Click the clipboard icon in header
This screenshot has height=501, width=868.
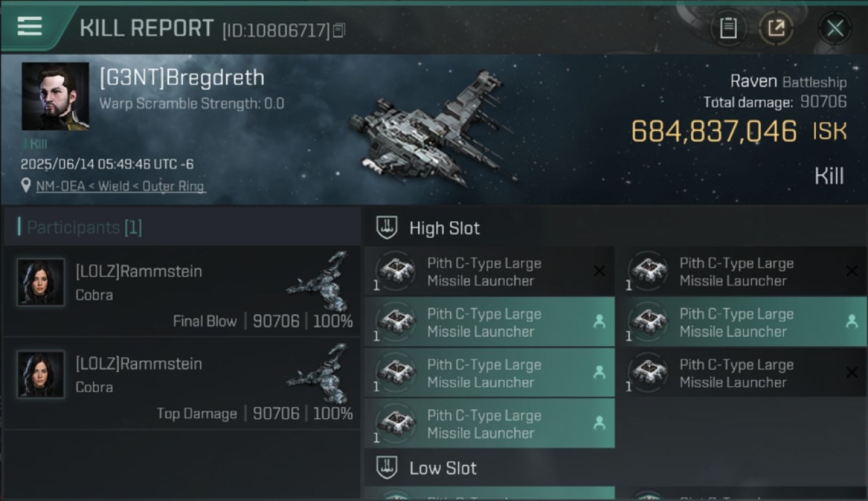click(728, 28)
